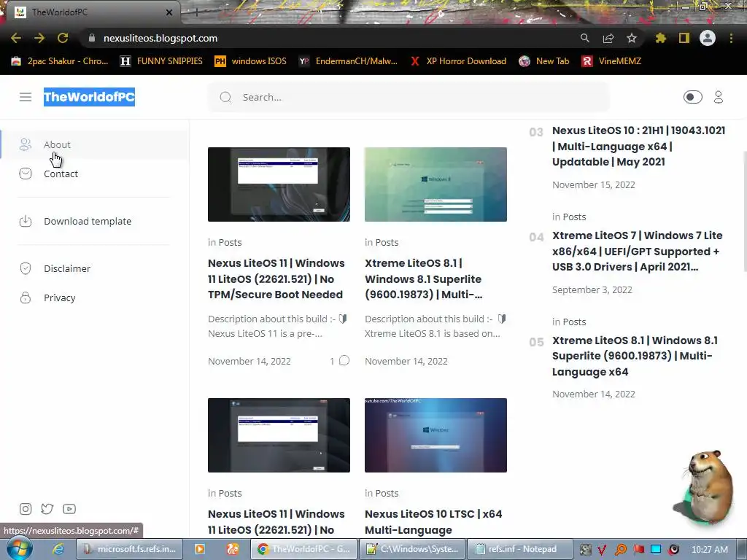Open Nexus LiteOS 11 No TPM/Secure Boot Needed title
The height and width of the screenshot is (560, 747).
[276, 279]
